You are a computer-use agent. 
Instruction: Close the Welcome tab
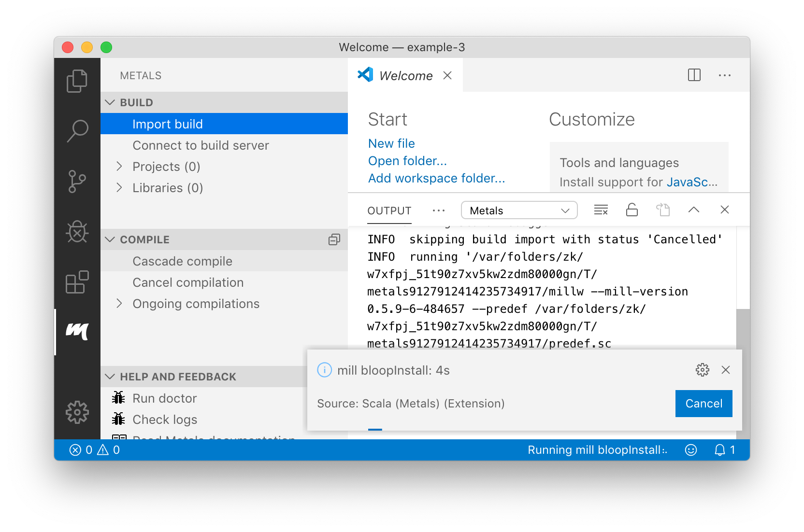click(x=447, y=75)
